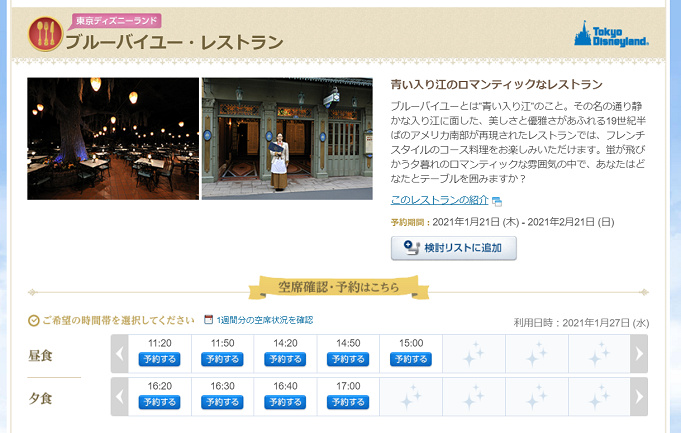Reserve the 16:30 dinner slot
681x433 pixels.
[222, 402]
